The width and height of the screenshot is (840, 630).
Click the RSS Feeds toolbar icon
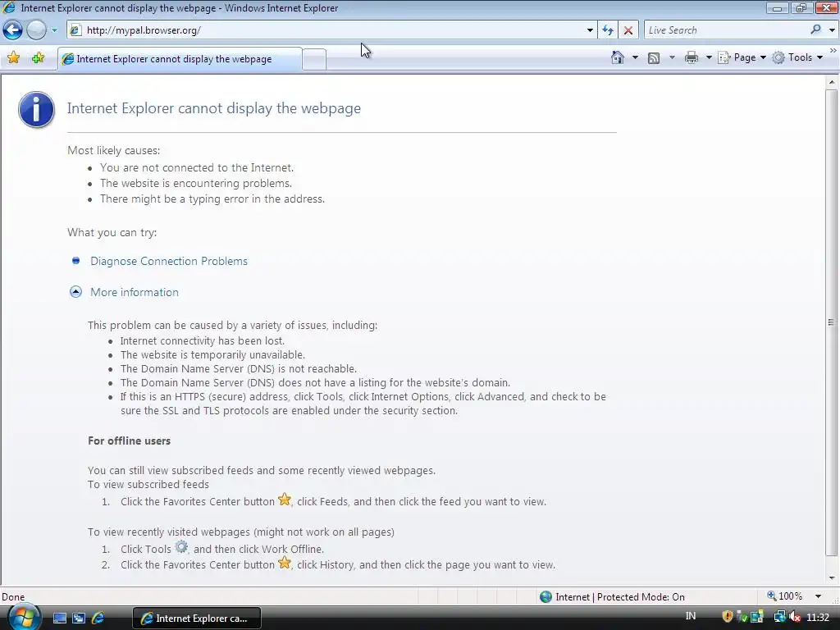coord(654,58)
